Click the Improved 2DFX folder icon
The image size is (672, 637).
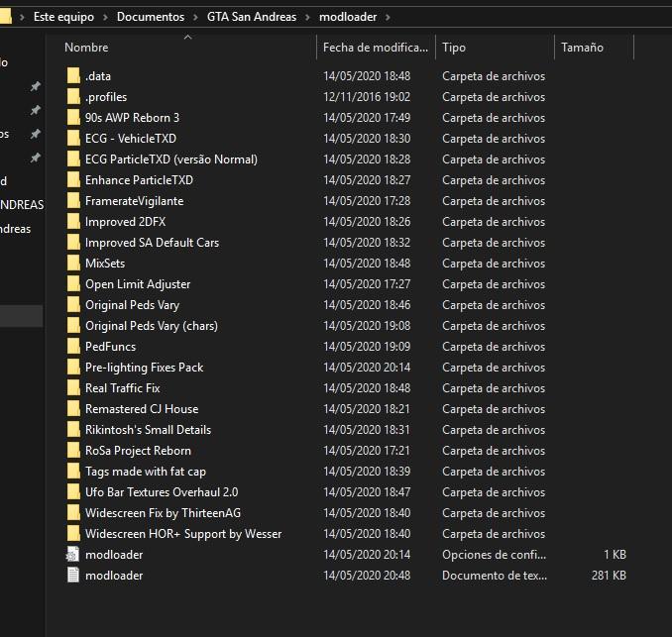73,222
